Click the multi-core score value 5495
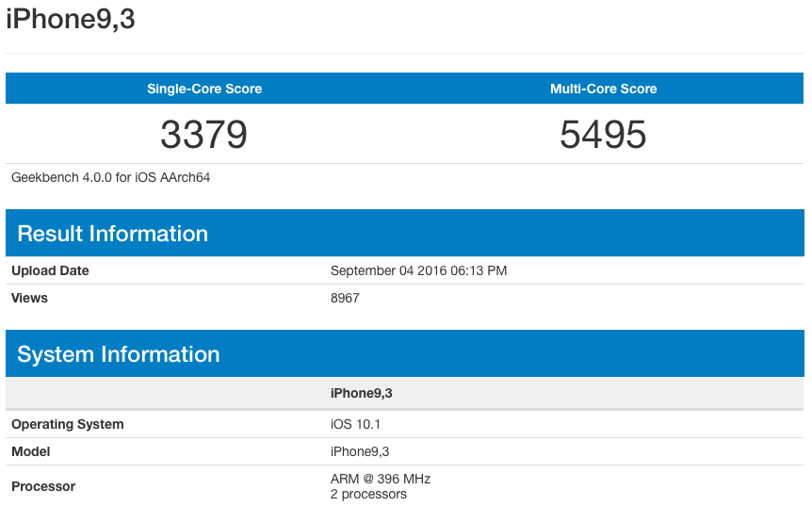Viewport: 812px width, 506px height. click(x=603, y=135)
